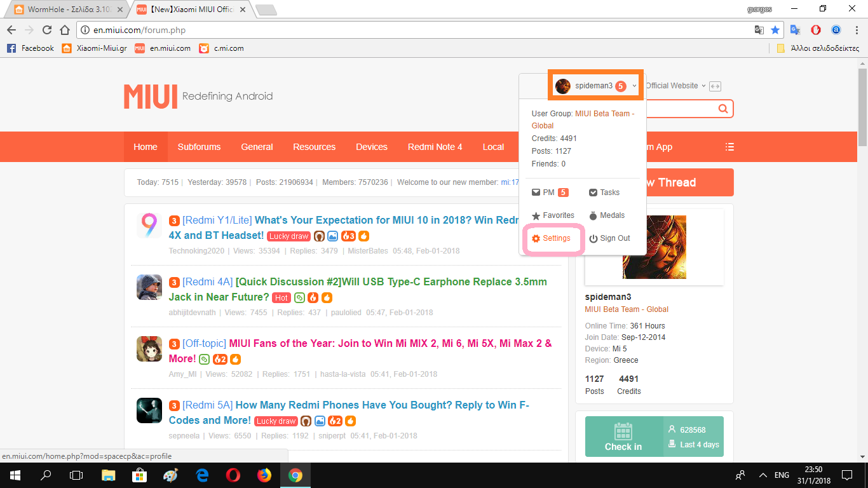This screenshot has height=488, width=868.
Task: Click Sign Out in the user menu
Action: point(609,238)
